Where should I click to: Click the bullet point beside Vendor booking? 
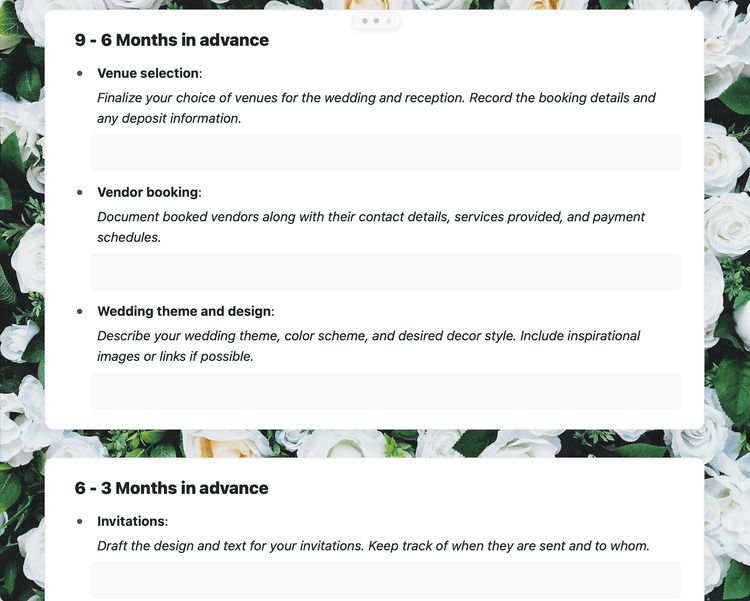(80, 192)
